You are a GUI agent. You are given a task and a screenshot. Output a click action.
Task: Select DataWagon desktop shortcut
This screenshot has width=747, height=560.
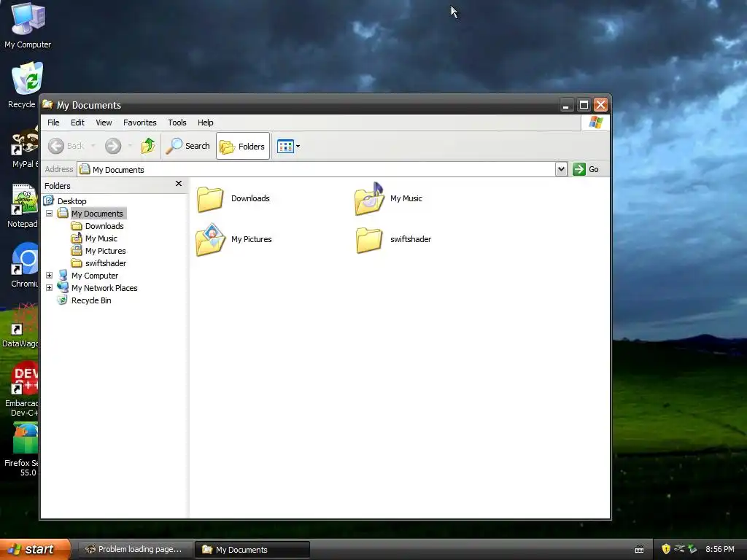tap(21, 325)
